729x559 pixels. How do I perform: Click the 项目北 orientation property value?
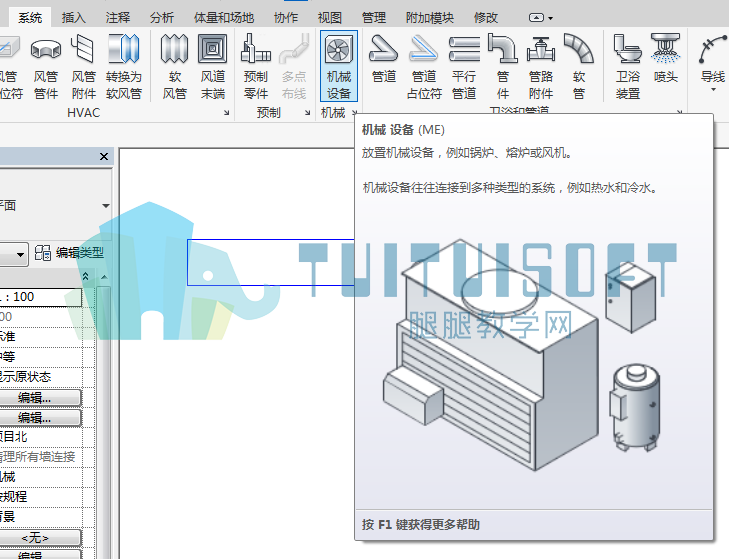[x=41, y=437]
